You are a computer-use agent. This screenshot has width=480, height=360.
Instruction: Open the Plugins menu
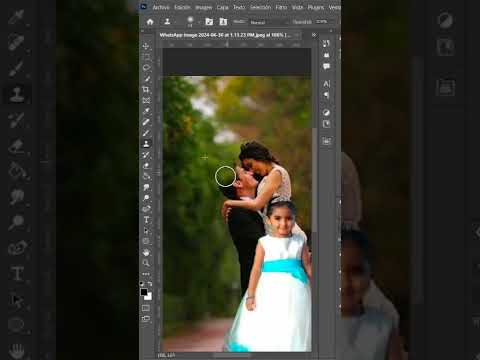pos(316,7)
